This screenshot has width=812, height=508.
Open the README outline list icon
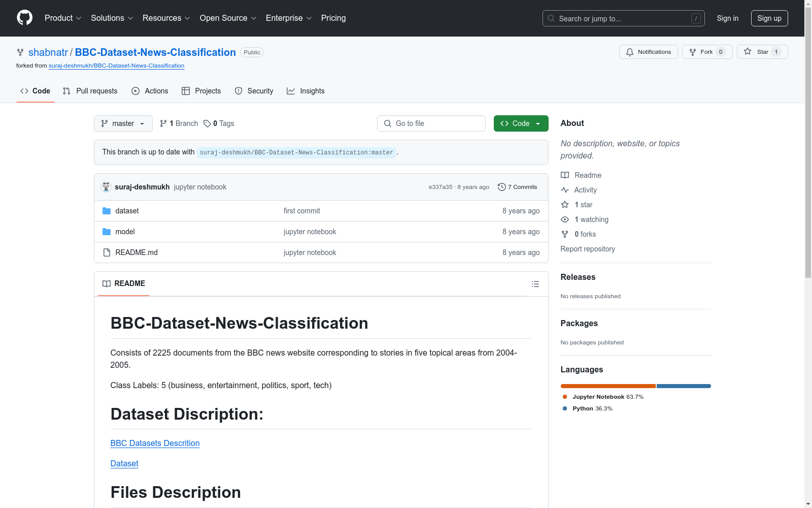click(535, 284)
